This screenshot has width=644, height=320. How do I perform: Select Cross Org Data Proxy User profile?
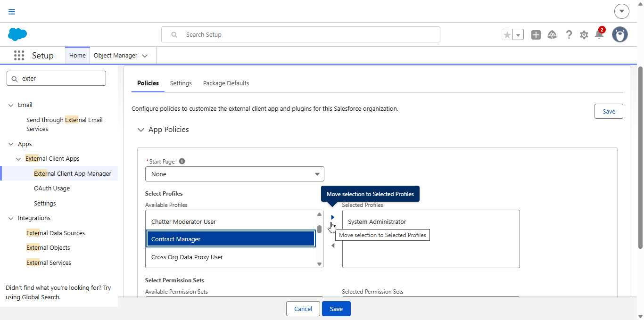pos(231,257)
